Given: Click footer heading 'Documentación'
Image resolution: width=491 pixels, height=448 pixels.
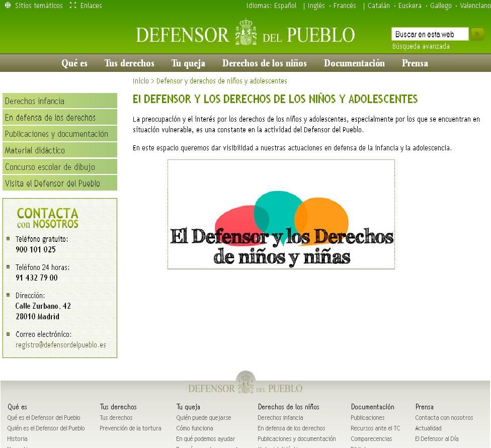Looking at the screenshot, I should click(372, 407).
